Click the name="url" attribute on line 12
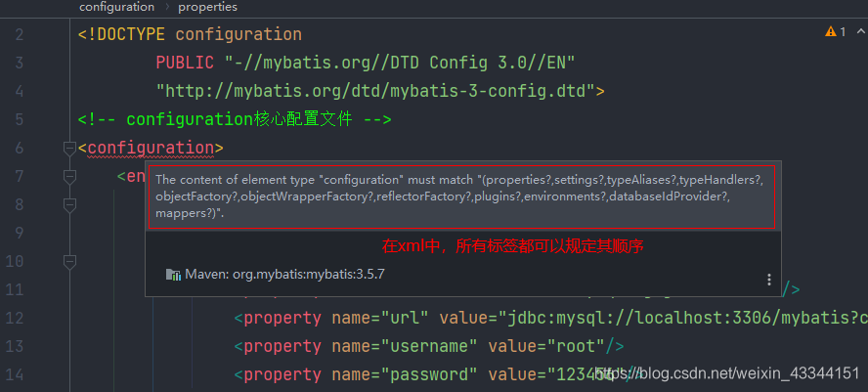Image resolution: width=868 pixels, height=392 pixels. pyautogui.click(x=380, y=319)
